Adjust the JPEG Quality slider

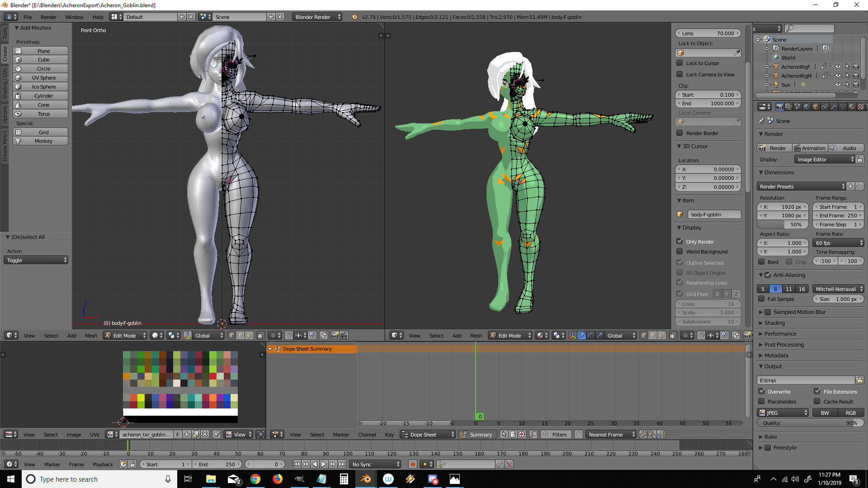[810, 423]
